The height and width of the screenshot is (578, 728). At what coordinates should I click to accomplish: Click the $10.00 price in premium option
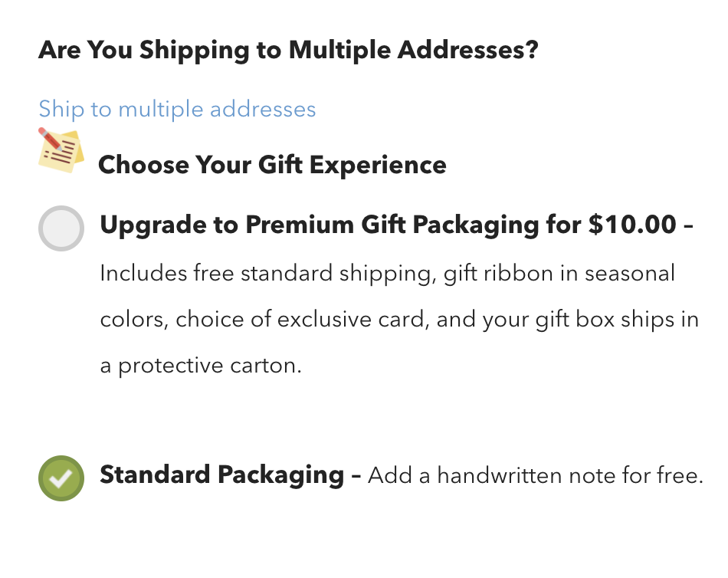point(632,225)
